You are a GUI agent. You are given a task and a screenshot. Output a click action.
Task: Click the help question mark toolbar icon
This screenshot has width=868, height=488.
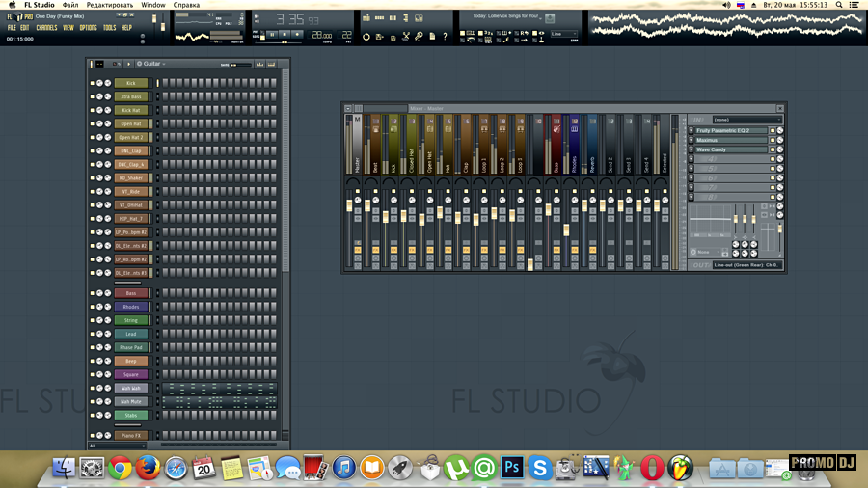tap(445, 37)
